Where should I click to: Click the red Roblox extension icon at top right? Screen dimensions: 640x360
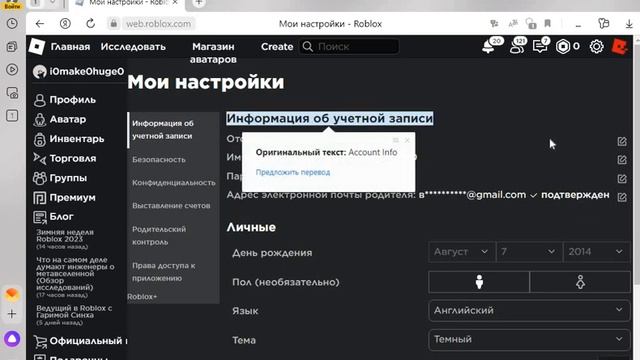click(x=619, y=47)
